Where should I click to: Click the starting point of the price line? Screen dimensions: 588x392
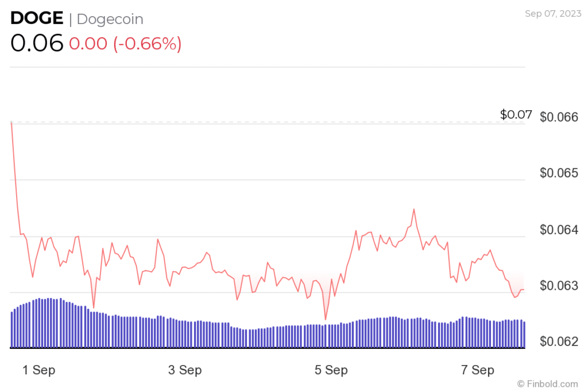point(11,122)
